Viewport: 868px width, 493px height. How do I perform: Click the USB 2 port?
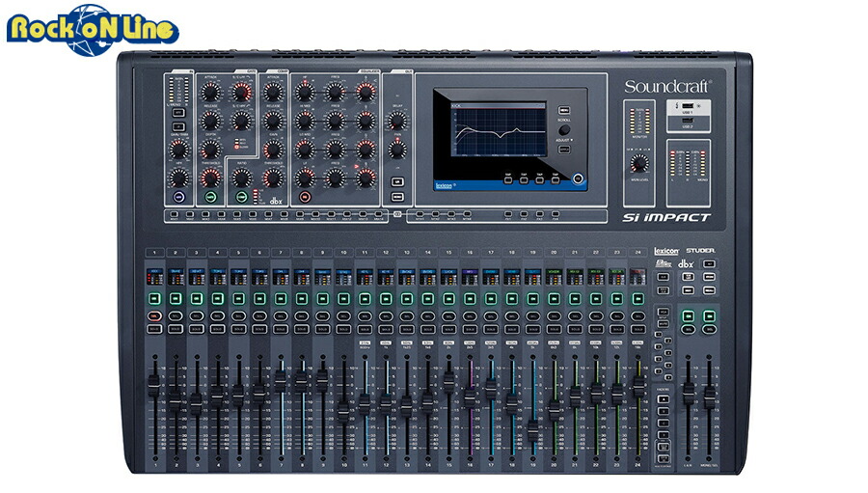687,121
